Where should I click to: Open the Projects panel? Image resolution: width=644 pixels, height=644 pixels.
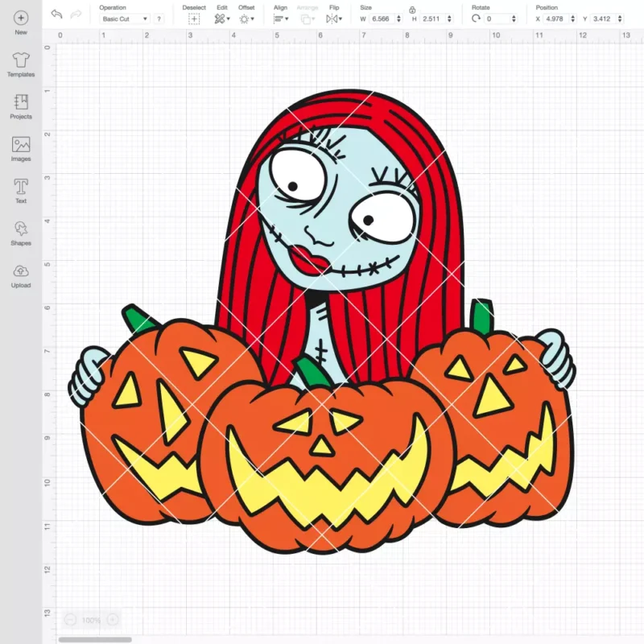point(21,107)
